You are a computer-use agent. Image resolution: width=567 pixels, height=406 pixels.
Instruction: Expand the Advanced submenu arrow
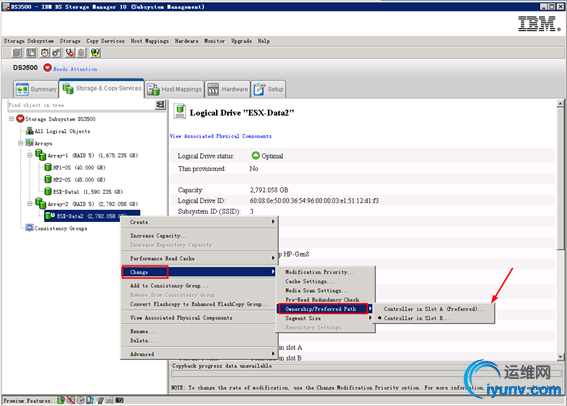[273, 354]
